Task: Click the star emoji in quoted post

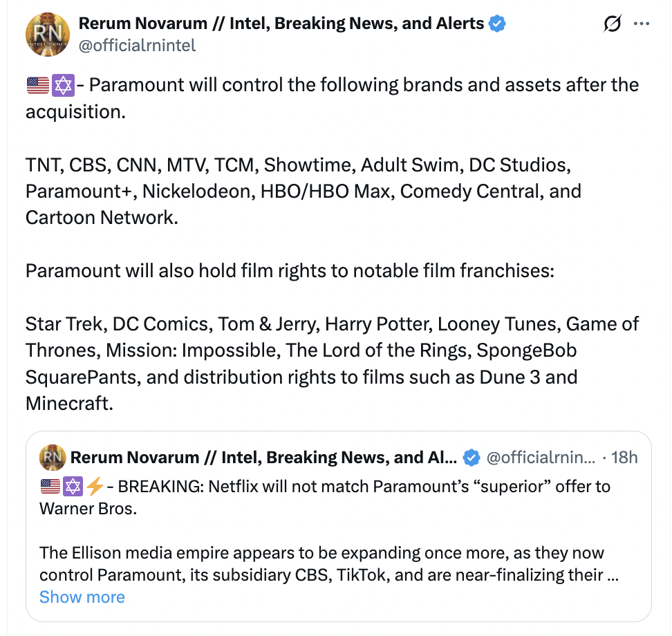Action: click(73, 487)
